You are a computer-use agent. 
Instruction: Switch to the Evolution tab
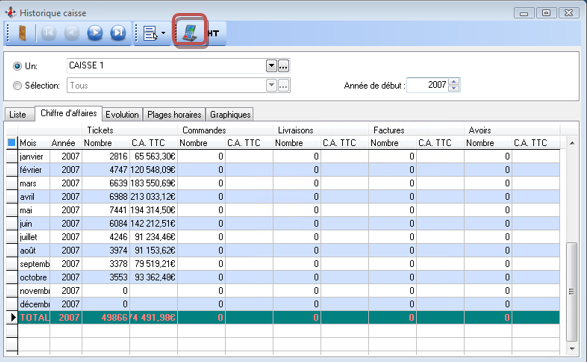[122, 115]
